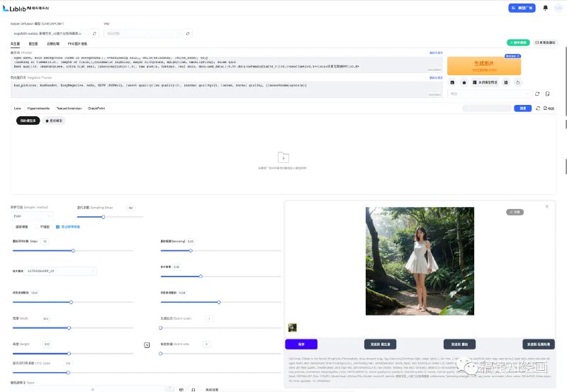Close the generated image preview panel
Image resolution: width=567 pixels, height=392 pixels.
pos(546,206)
